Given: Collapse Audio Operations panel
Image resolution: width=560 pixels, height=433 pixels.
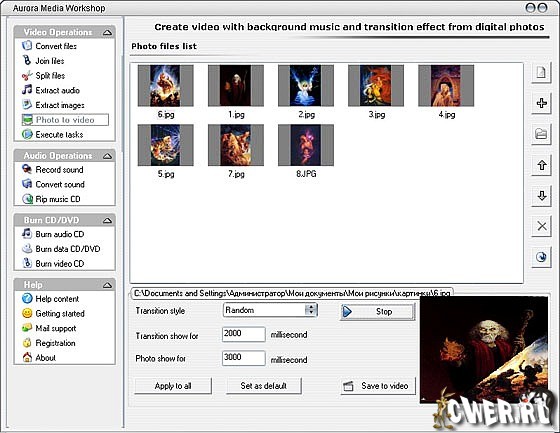Looking at the screenshot, I should [x=107, y=156].
